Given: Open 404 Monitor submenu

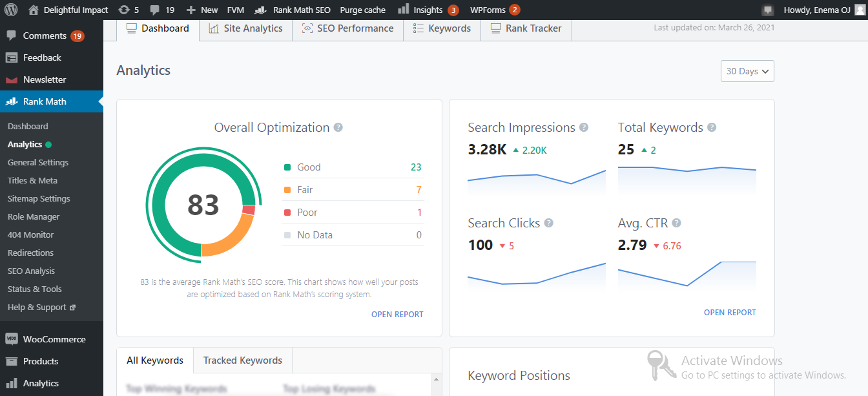Looking at the screenshot, I should [31, 234].
